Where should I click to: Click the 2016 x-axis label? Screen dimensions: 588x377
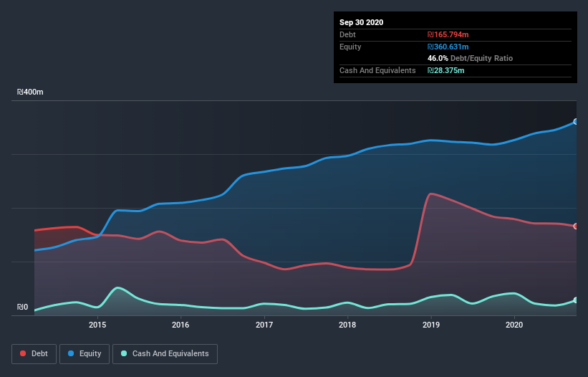180,325
